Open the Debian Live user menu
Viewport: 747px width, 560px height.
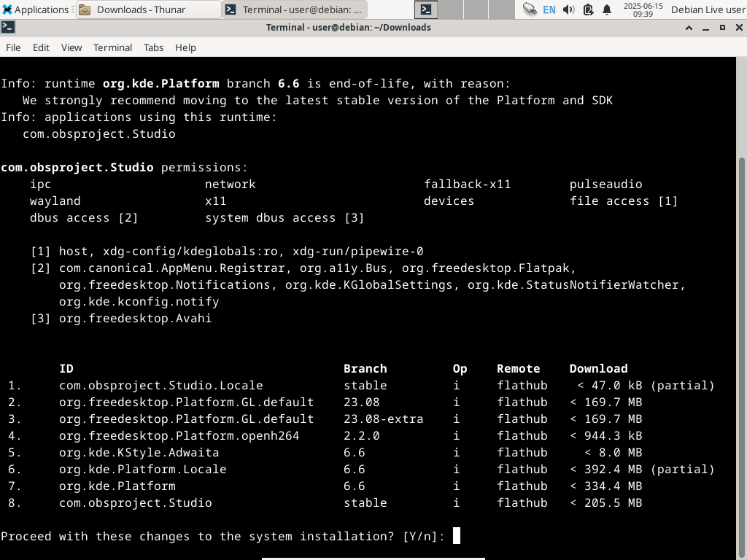click(708, 9)
